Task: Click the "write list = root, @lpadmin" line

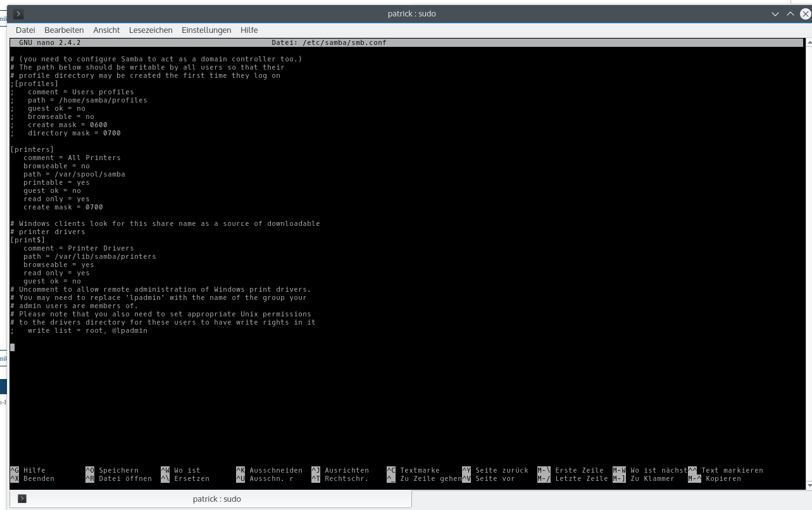Action: click(87, 330)
